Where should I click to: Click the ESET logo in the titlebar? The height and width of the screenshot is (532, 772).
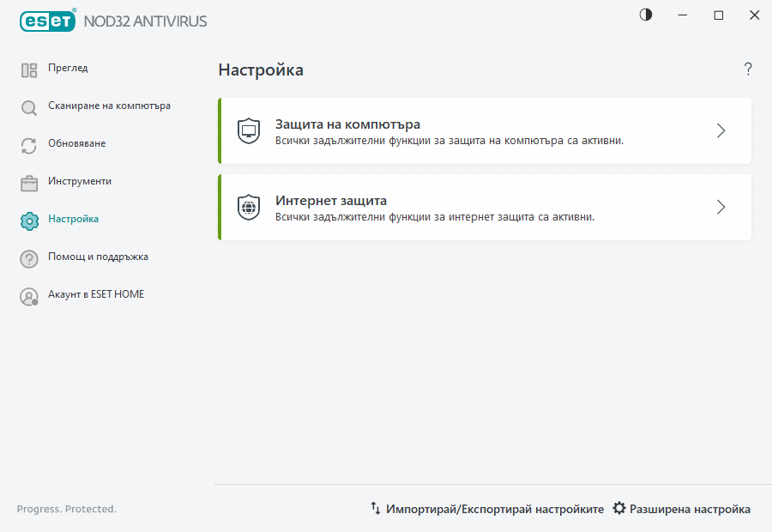click(47, 21)
